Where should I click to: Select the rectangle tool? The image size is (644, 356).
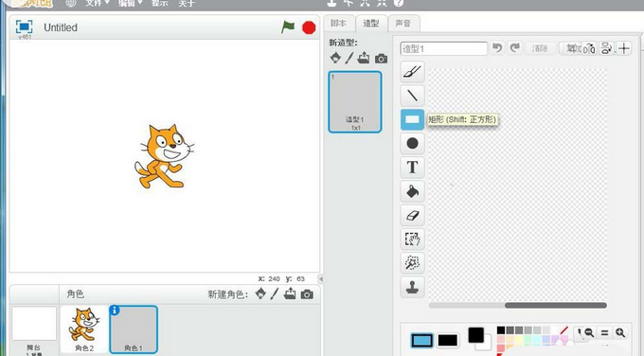click(x=412, y=119)
